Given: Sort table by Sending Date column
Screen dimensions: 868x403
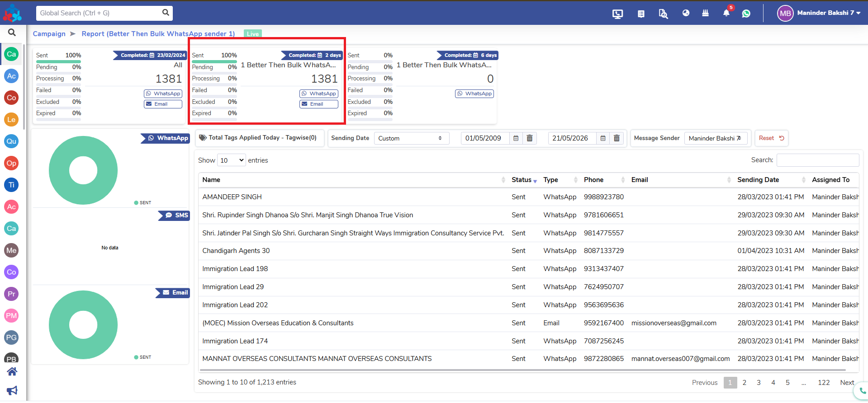Looking at the screenshot, I should (x=771, y=180).
